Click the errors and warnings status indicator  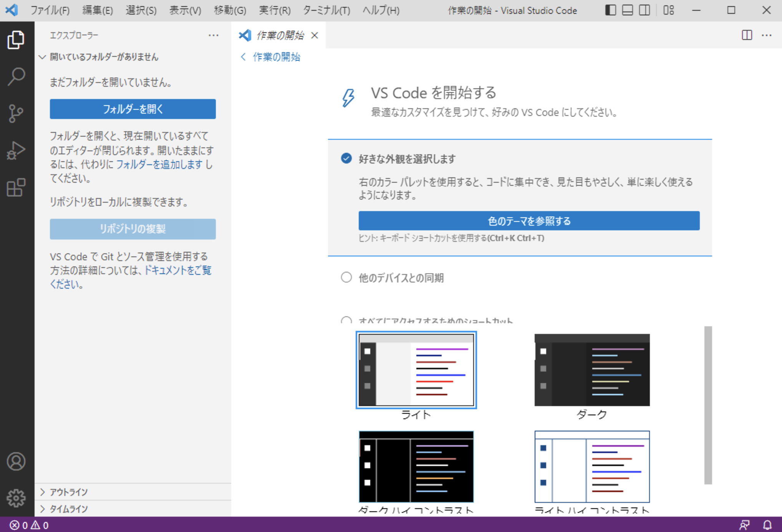click(x=29, y=525)
